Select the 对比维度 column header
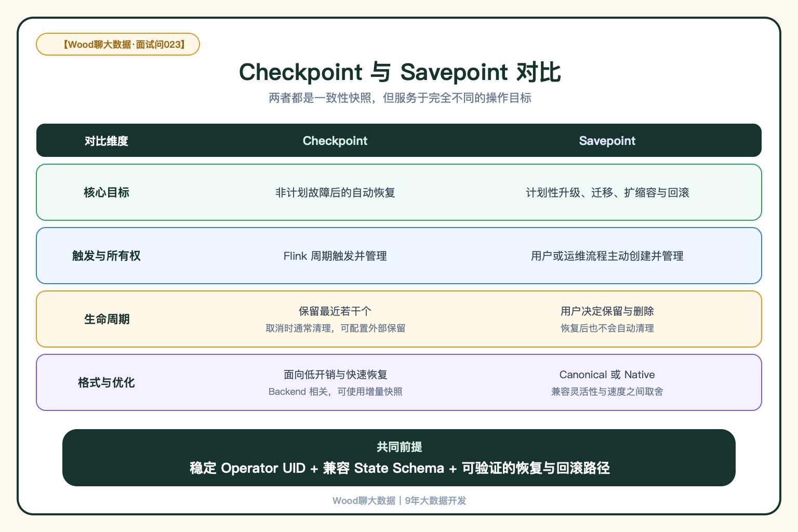The image size is (798, 532). [107, 141]
